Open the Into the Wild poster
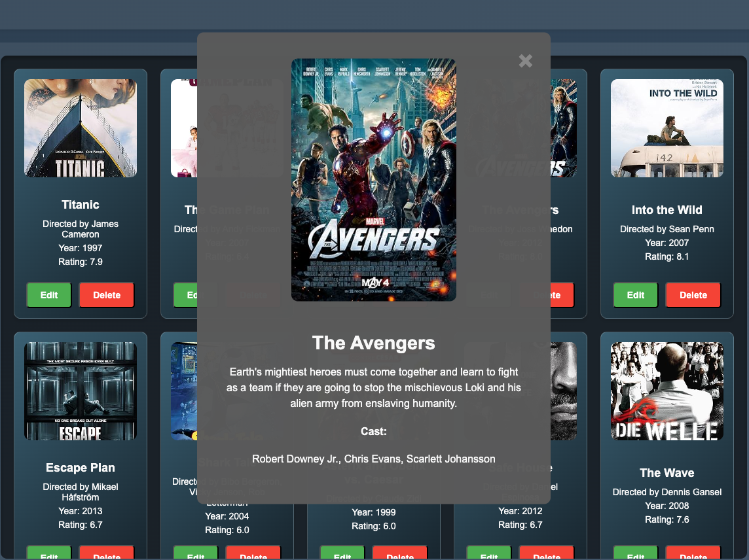Image resolution: width=749 pixels, height=560 pixels. click(x=667, y=128)
